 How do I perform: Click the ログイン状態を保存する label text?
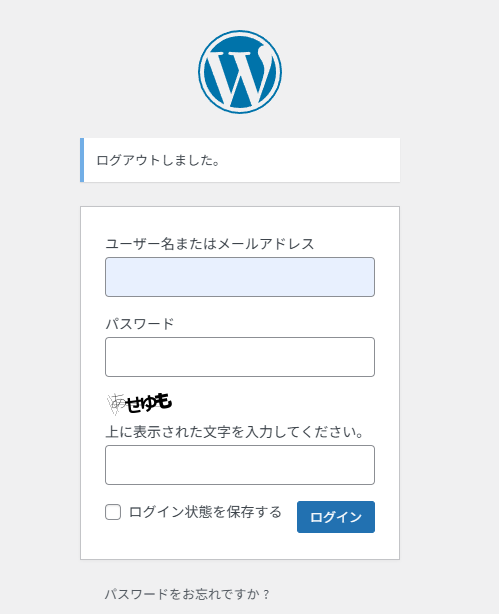pyautogui.click(x=205, y=512)
